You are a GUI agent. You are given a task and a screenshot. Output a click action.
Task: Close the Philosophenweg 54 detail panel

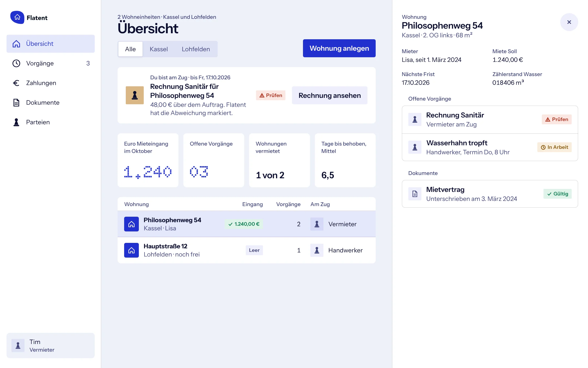(569, 22)
